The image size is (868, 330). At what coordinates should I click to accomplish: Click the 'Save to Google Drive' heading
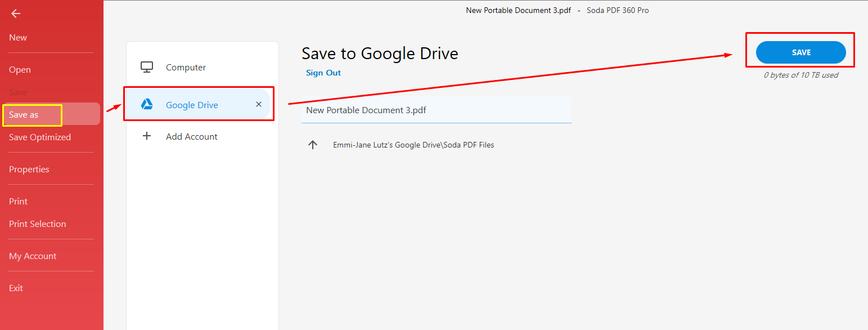(x=380, y=53)
